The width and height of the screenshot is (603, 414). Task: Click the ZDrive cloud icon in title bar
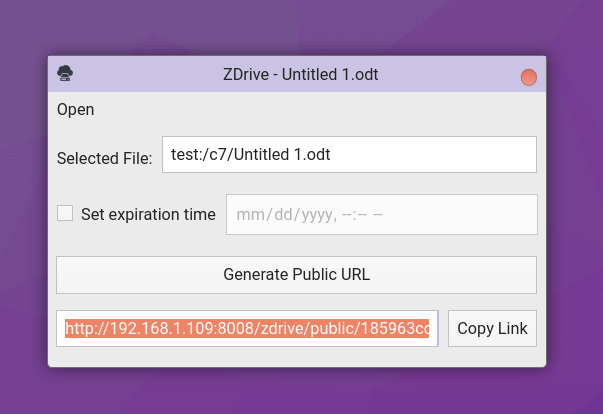pyautogui.click(x=66, y=73)
